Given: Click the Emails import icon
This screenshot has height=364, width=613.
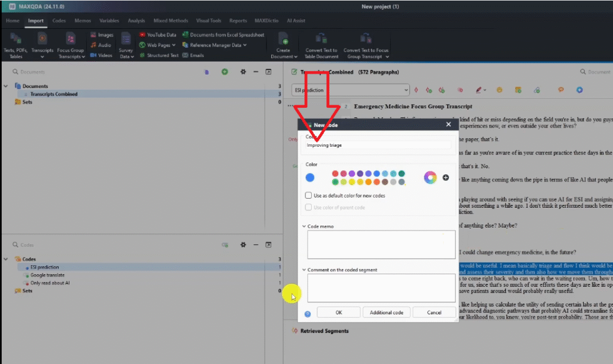Looking at the screenshot, I should coord(185,55).
